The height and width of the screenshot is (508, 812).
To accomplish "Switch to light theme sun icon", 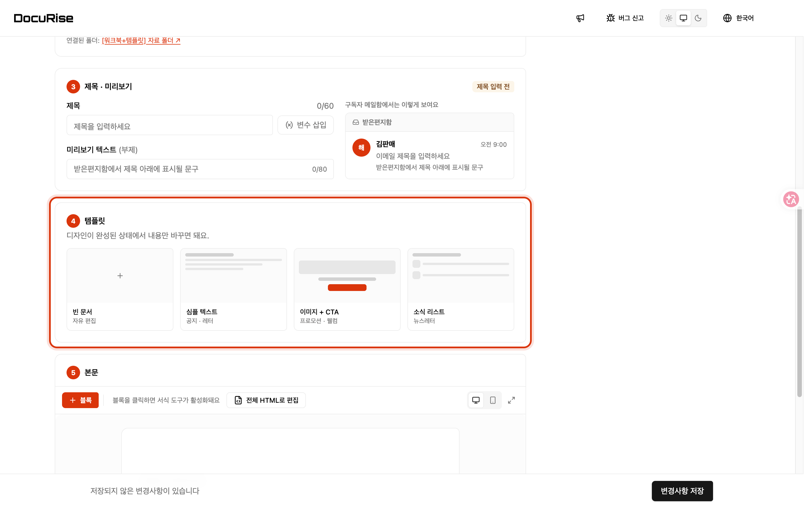I will 668,18.
